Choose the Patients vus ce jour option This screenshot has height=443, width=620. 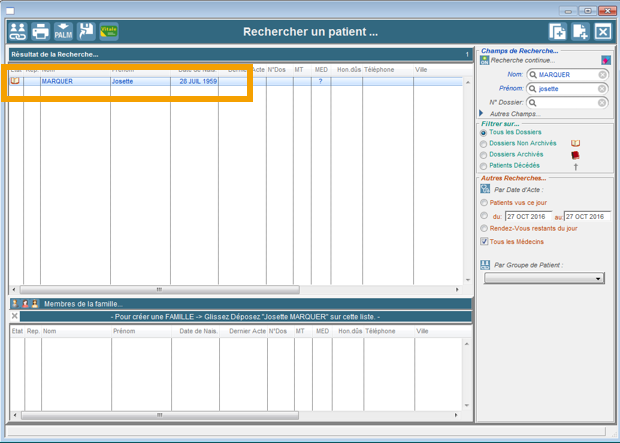[484, 203]
